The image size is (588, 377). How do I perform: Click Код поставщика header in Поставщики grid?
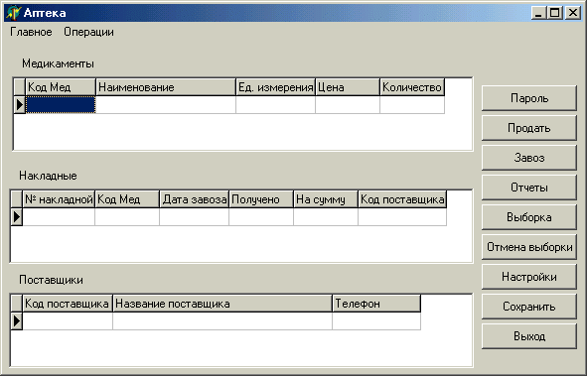click(68, 304)
